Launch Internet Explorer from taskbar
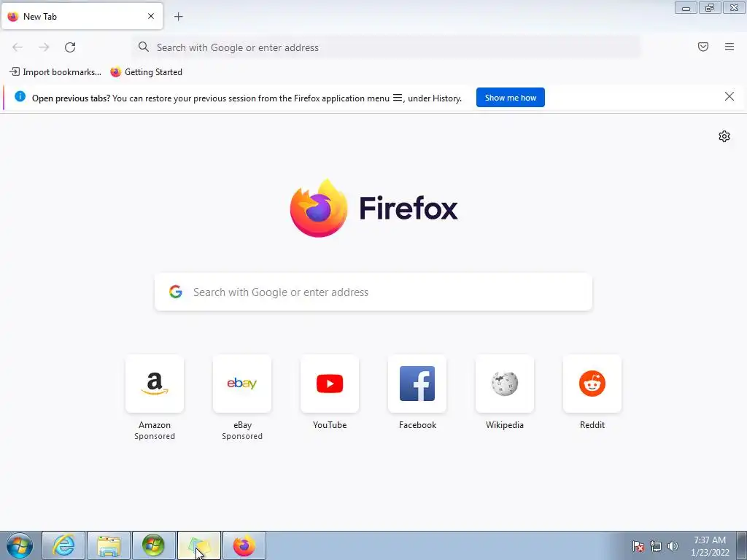The width and height of the screenshot is (747, 560). 63,545
